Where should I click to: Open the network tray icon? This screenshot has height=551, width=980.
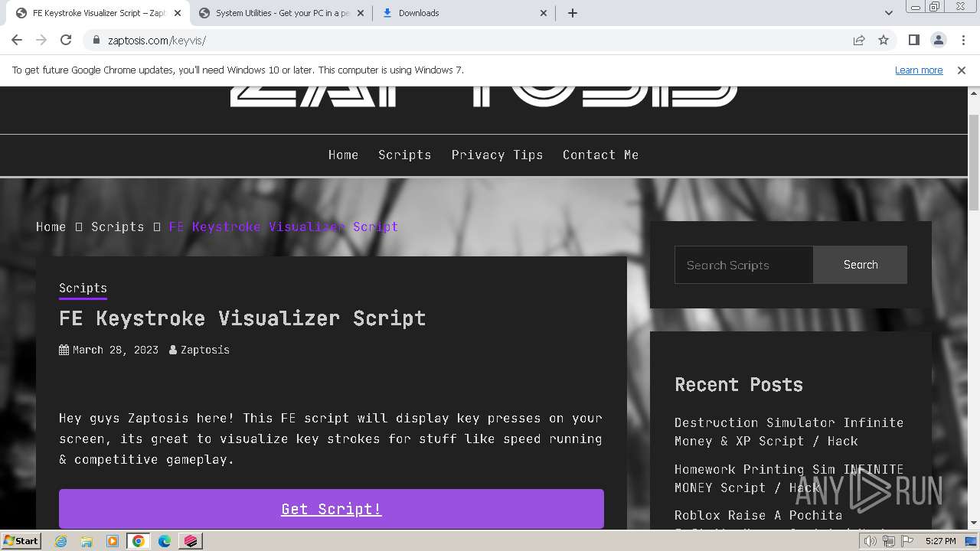point(889,541)
